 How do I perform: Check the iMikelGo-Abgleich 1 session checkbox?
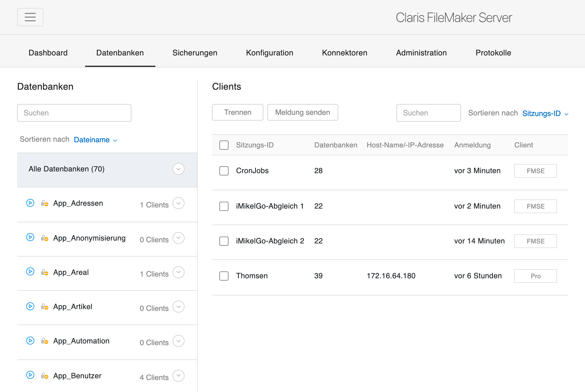[224, 206]
